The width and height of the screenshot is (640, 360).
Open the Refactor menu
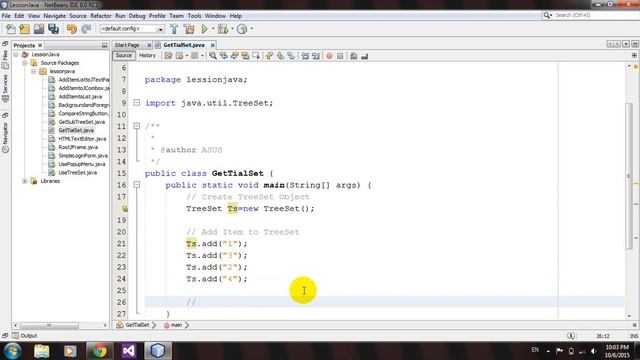tap(101, 16)
